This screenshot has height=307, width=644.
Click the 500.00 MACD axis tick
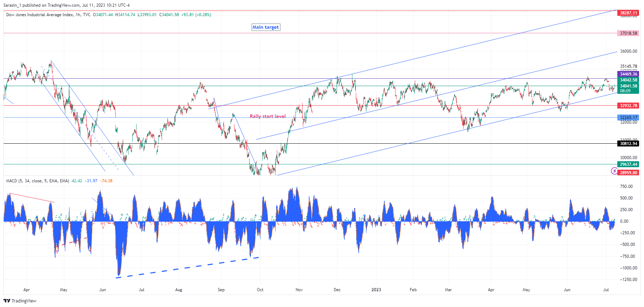pos(626,198)
